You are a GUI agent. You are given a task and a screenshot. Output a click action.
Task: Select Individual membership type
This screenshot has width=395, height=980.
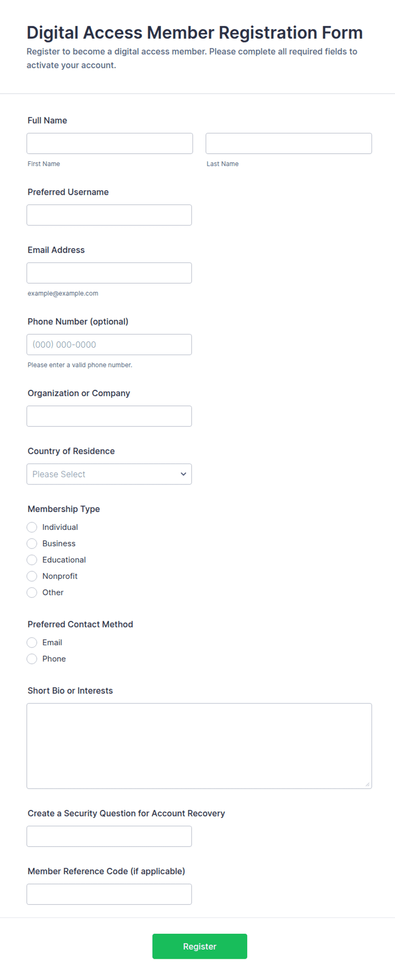point(32,527)
